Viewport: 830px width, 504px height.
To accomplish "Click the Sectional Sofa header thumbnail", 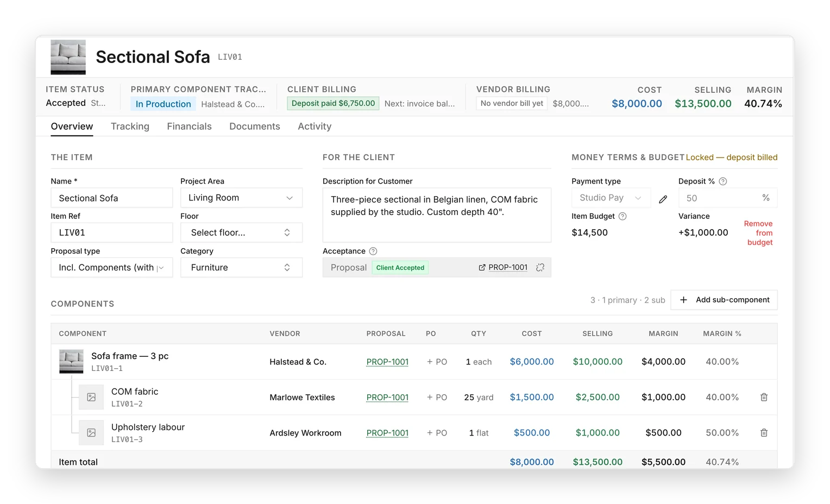I will [68, 57].
